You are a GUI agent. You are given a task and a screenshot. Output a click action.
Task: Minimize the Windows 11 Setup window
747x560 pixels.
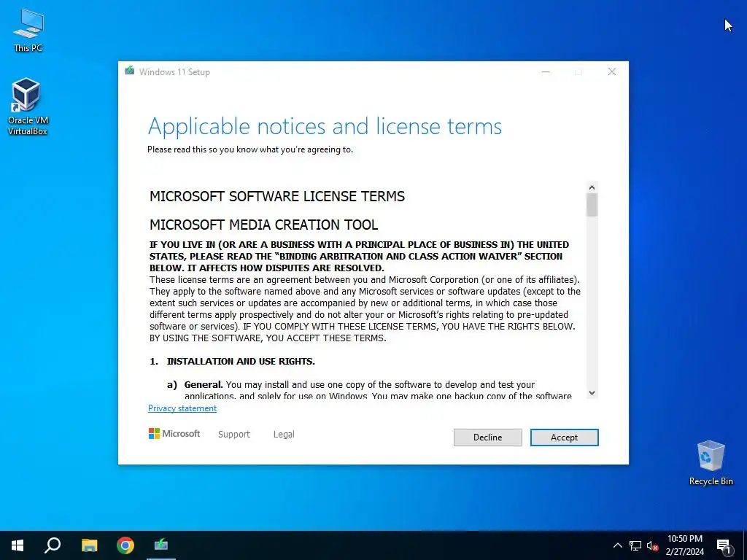click(x=546, y=72)
